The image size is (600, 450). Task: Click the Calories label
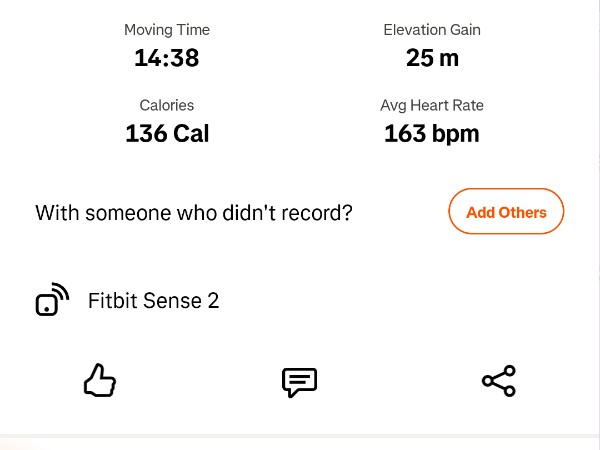point(167,105)
